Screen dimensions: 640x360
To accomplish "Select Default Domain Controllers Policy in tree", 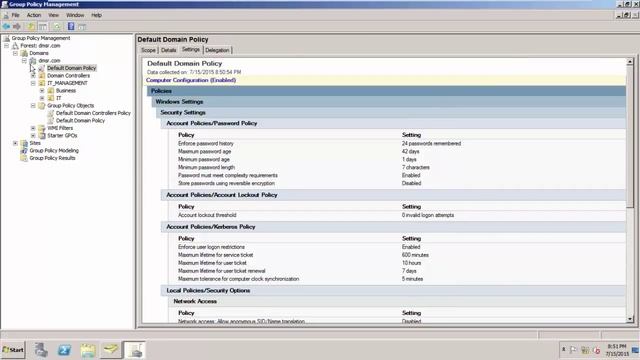I will point(93,113).
